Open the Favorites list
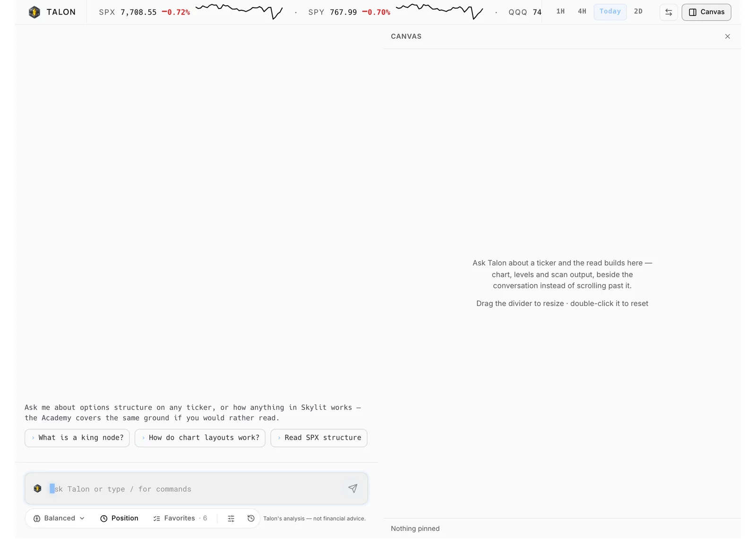This screenshot has height=553, width=756. tap(180, 519)
